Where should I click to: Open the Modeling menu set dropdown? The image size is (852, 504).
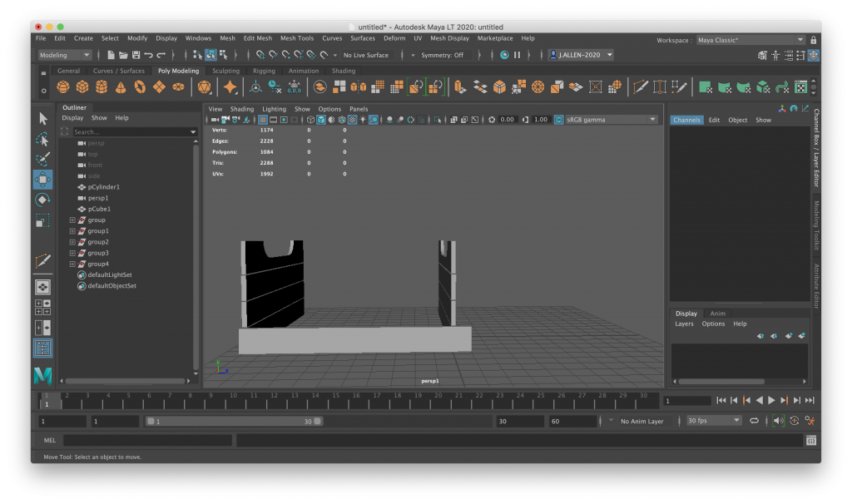coord(64,55)
